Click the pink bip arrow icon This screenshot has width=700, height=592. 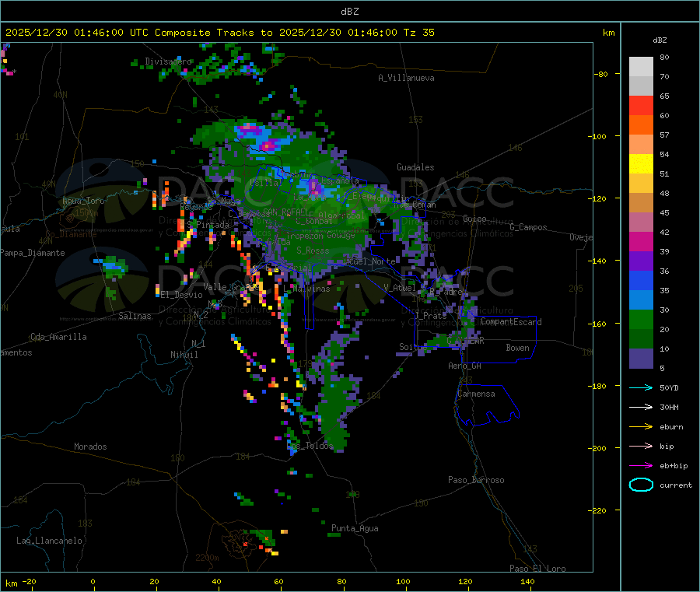pos(641,446)
